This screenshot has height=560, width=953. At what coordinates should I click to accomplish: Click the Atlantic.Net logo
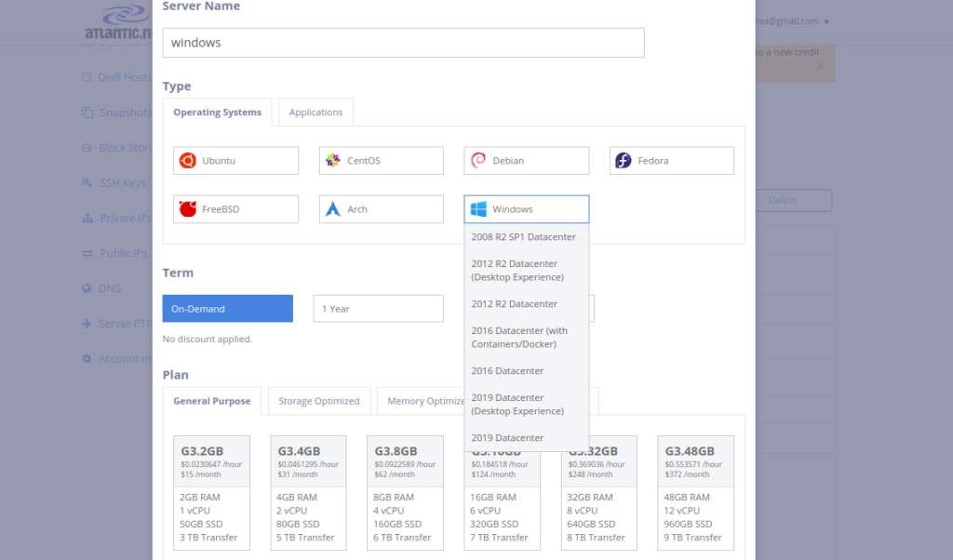[118, 23]
